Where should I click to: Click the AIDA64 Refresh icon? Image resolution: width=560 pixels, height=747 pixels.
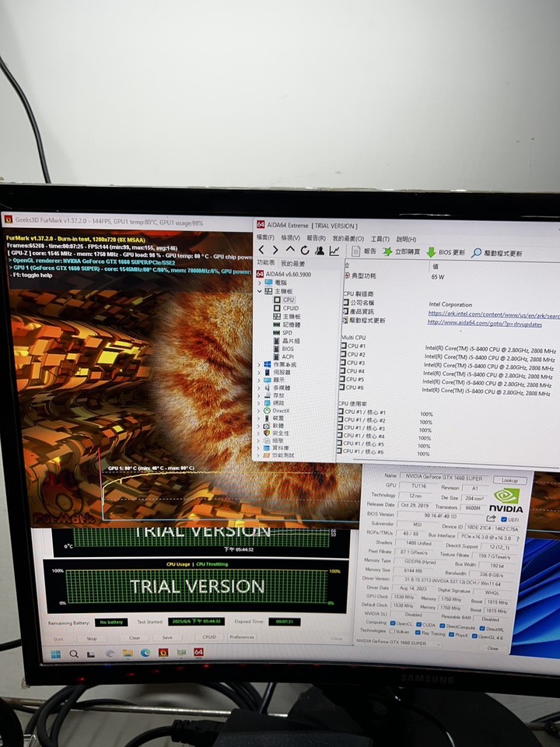tap(305, 250)
